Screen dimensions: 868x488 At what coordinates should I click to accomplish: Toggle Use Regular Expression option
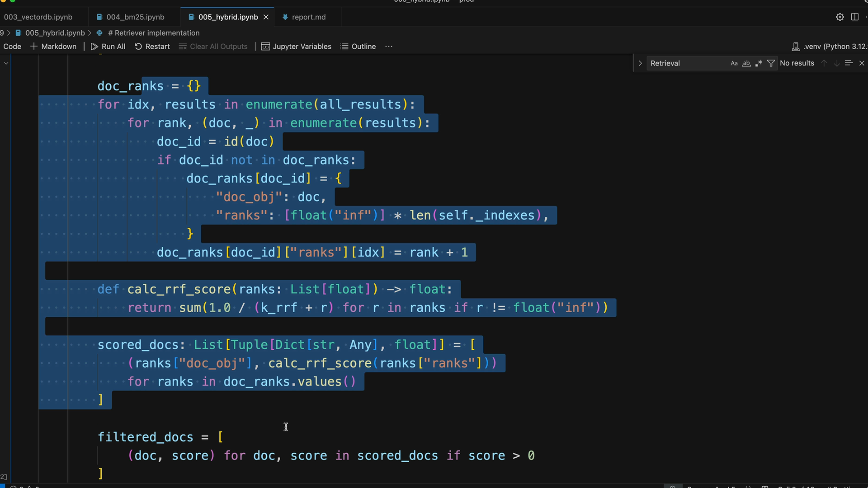point(759,63)
